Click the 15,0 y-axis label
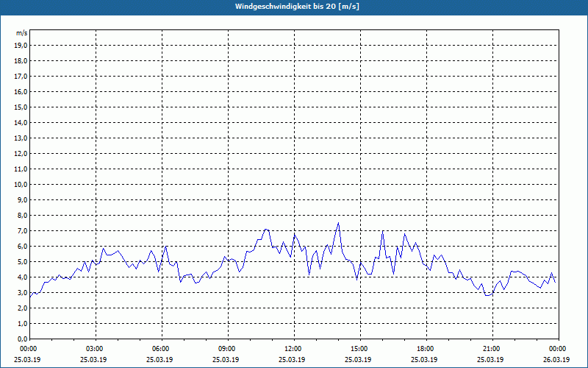Image resolution: width=588 pixels, height=368 pixels. 21,107
